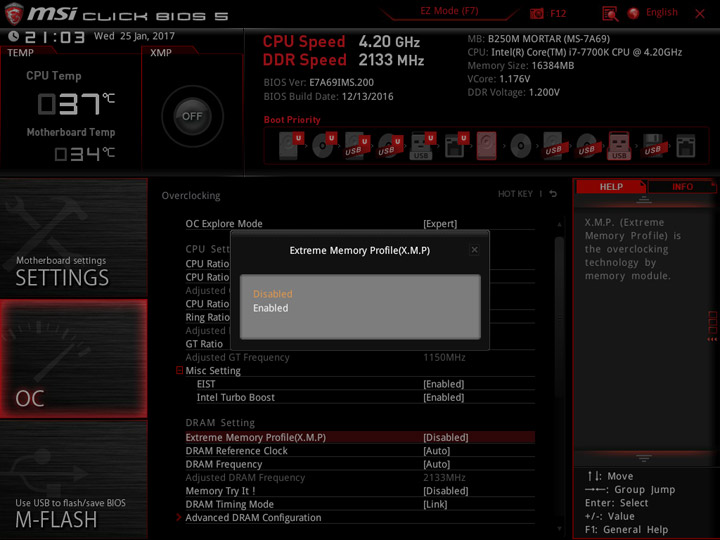Select the DRAM Frequency row label
Image resolution: width=720 pixels, height=540 pixels.
[x=224, y=464]
